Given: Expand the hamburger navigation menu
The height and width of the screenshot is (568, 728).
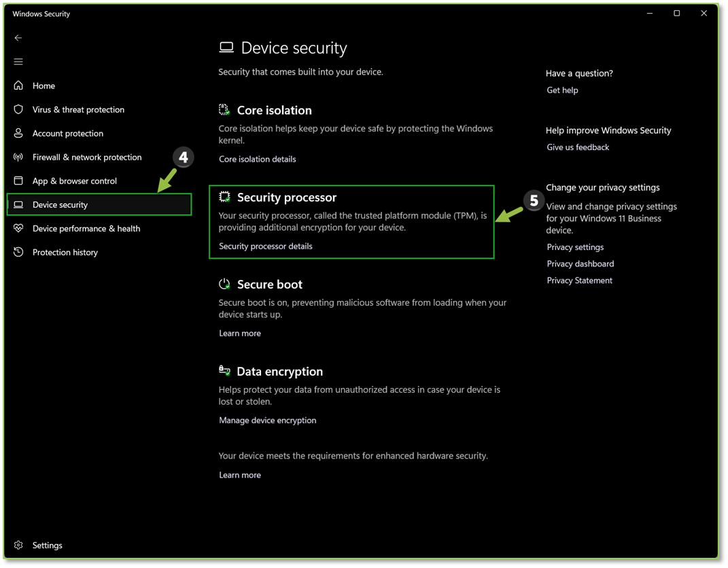Looking at the screenshot, I should tap(18, 62).
